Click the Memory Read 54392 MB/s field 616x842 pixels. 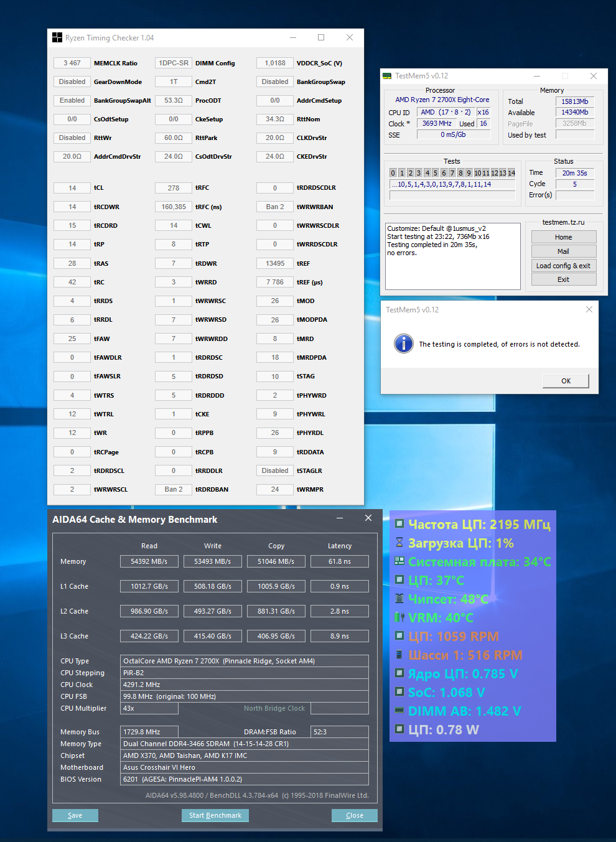click(x=149, y=561)
